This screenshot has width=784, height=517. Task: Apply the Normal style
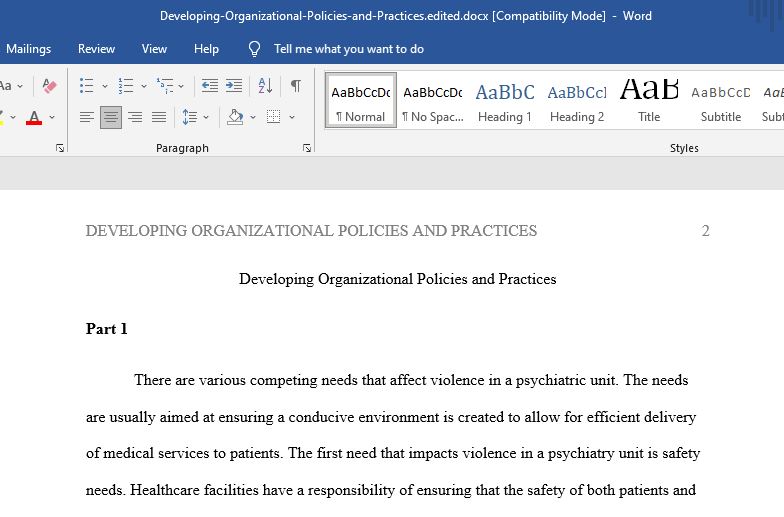coord(360,100)
